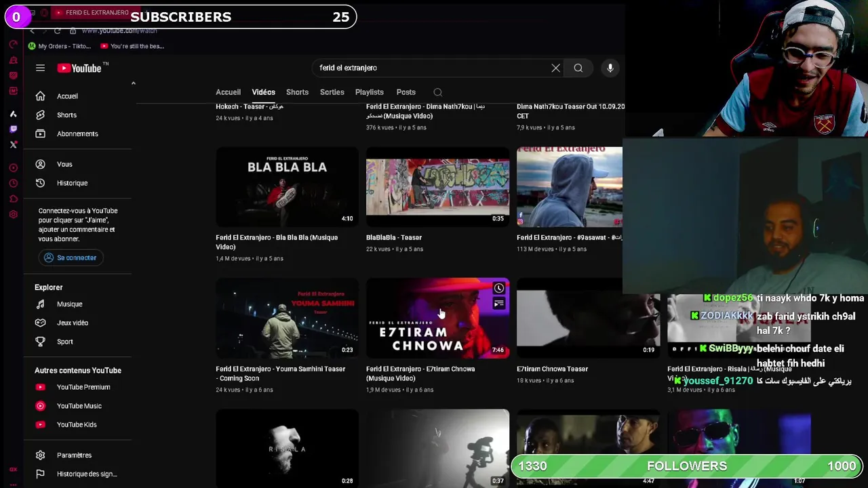
Task: Open the My Orders - Tikto... bookmark
Action: 60,46
